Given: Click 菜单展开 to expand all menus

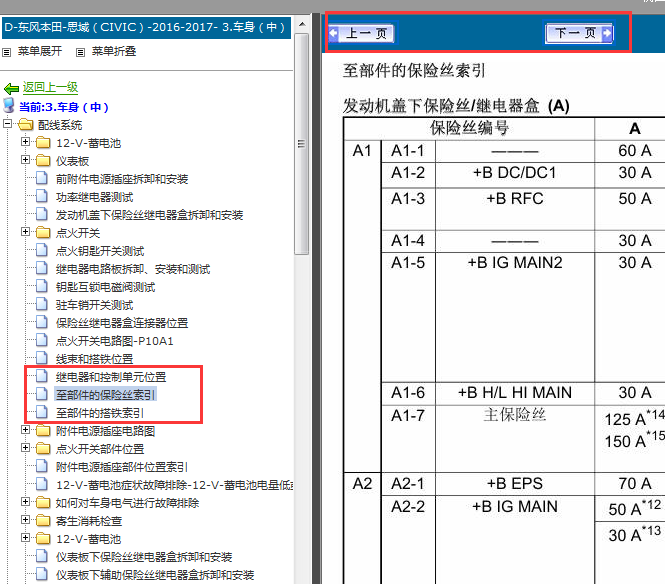Looking at the screenshot, I should (39, 51).
